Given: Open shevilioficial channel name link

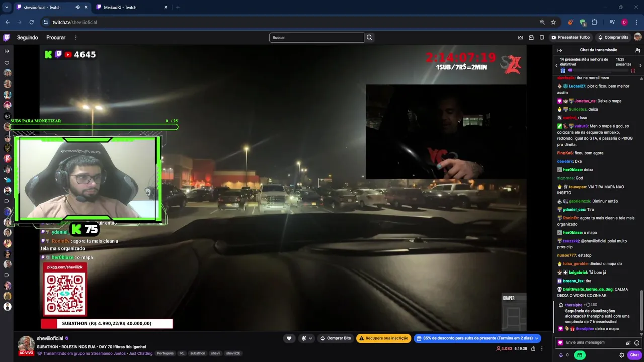Looking at the screenshot, I should click(50, 338).
